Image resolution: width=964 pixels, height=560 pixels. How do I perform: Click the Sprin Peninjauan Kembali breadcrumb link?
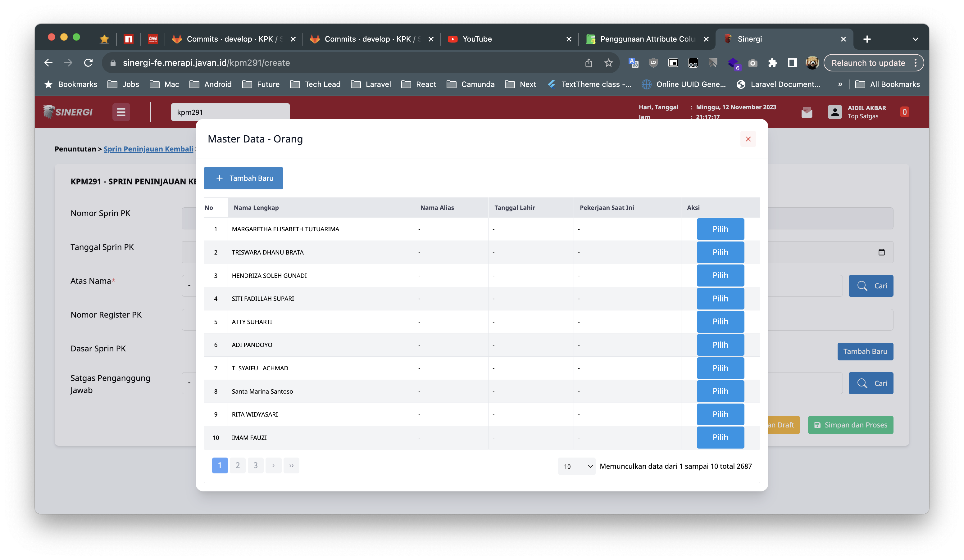(x=148, y=149)
